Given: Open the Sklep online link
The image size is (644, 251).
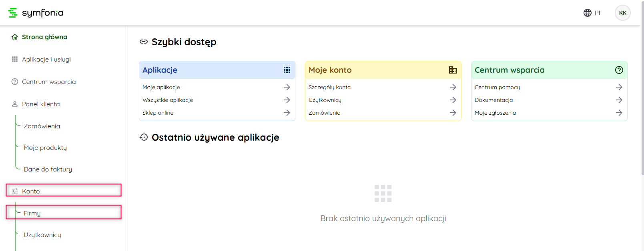Looking at the screenshot, I should pos(158,113).
